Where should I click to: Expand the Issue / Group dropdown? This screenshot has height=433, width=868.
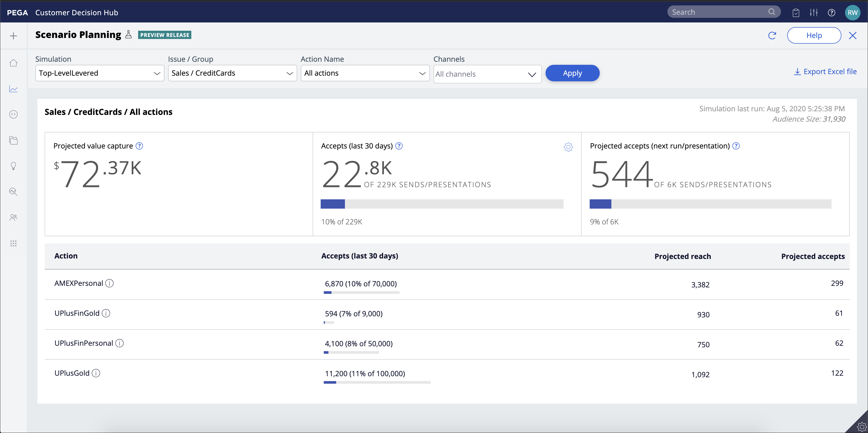coord(232,73)
